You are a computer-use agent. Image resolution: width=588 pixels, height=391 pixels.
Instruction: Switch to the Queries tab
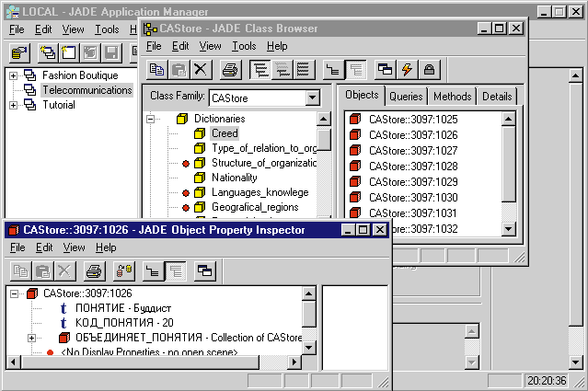tap(406, 97)
